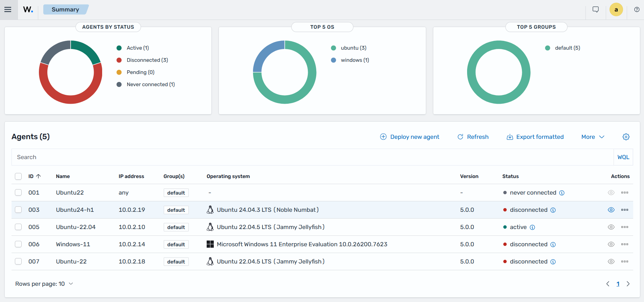
Task: Select checkbox for agent 001
Action: [x=18, y=193]
